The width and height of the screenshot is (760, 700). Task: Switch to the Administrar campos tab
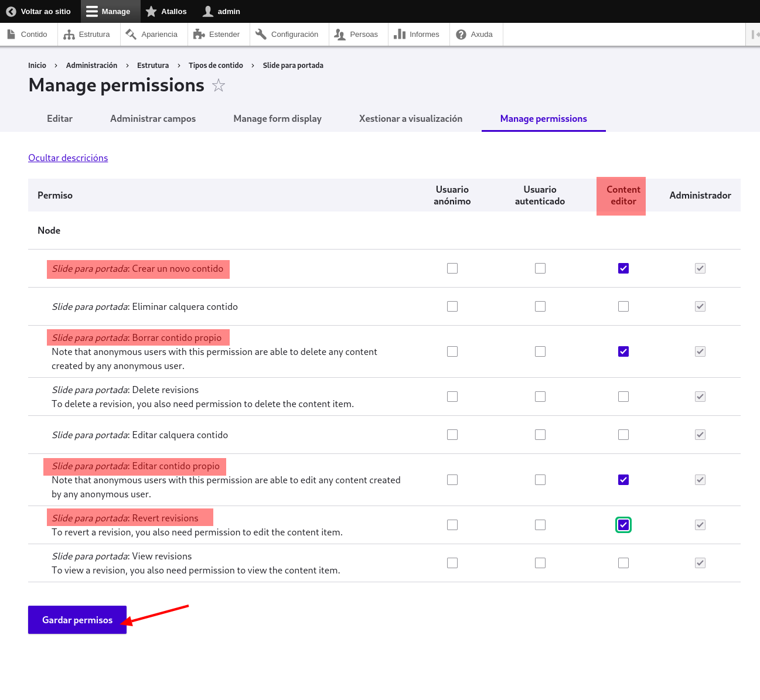[153, 118]
